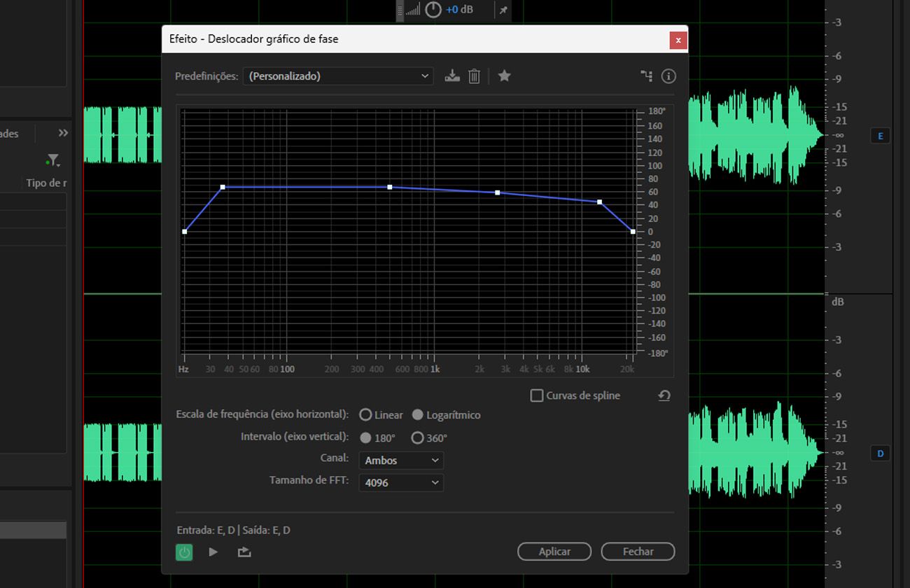Toggle the D channel button in the editor
This screenshot has width=910, height=588.
pyautogui.click(x=881, y=454)
